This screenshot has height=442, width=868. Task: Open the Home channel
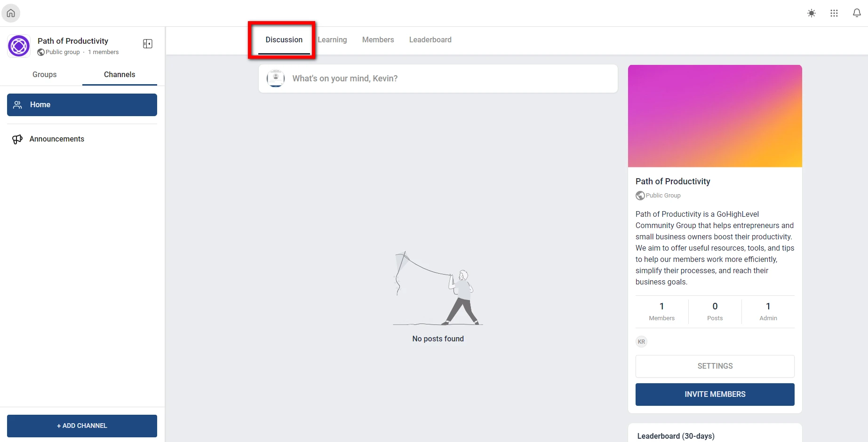[82, 105]
